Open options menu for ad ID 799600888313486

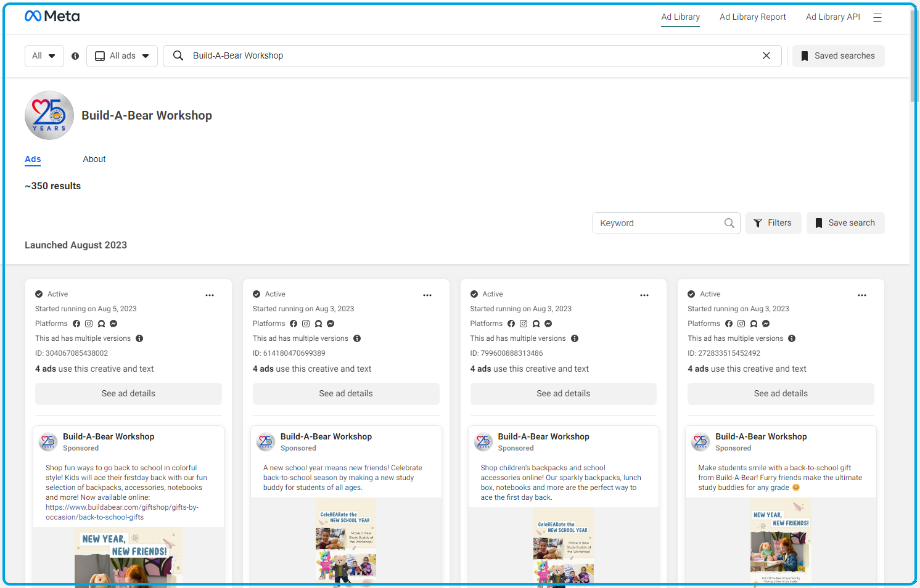click(644, 295)
